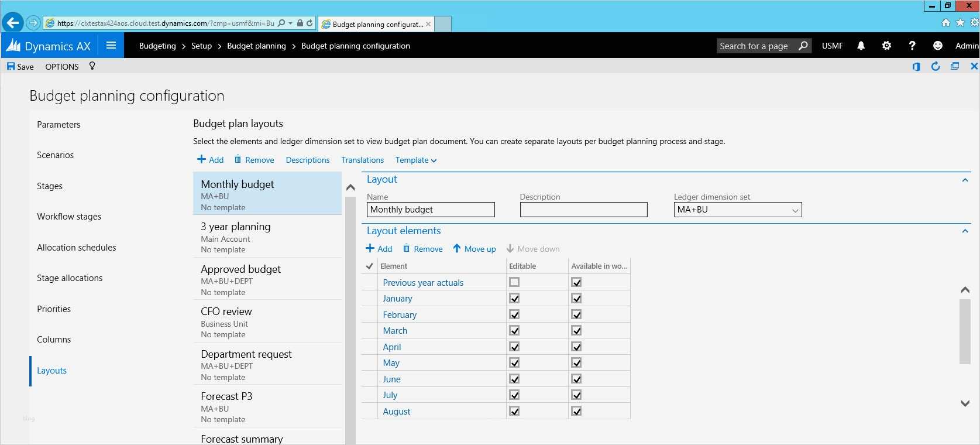This screenshot has height=445, width=980.
Task: Click the feedback smiley face icon
Action: point(938,46)
